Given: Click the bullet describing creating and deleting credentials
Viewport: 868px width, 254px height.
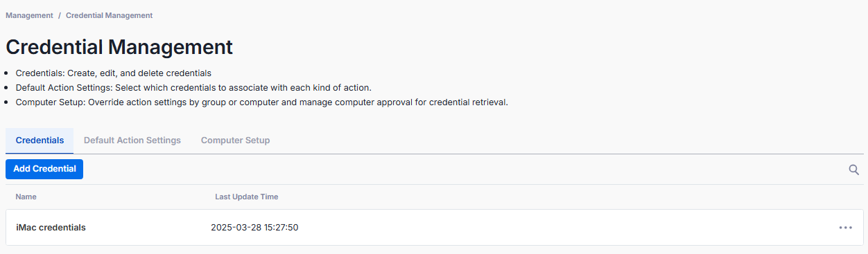Looking at the screenshot, I should [114, 73].
